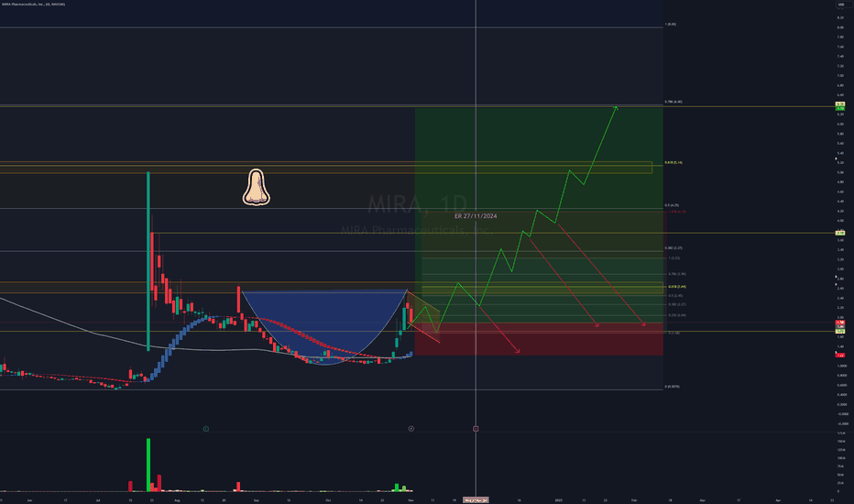Screen dimensions: 854x504
Task: Select Fibonacci label "0 (1.68)"
Action: pos(673,333)
